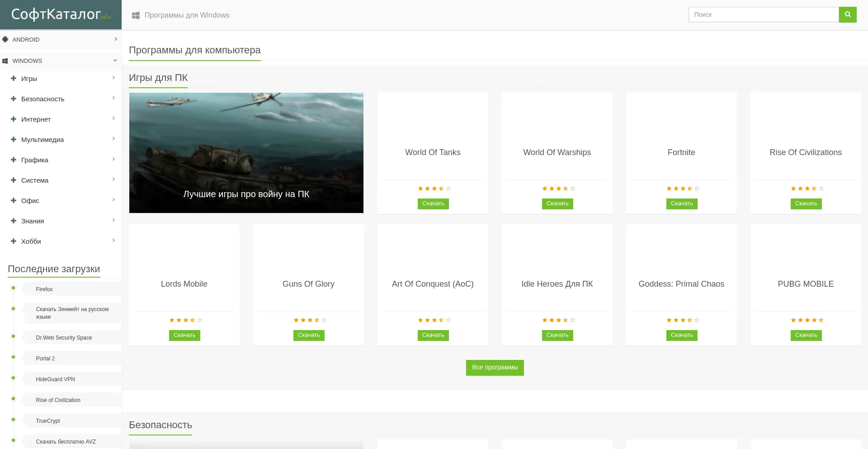Open Скачать Зенмейт на русском языке entry
868x449 pixels.
72,313
